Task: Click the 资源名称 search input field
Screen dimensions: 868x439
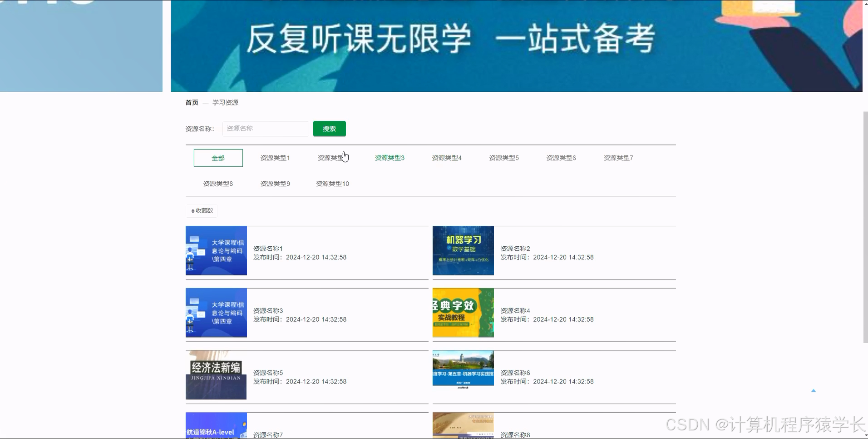Action: pos(266,129)
